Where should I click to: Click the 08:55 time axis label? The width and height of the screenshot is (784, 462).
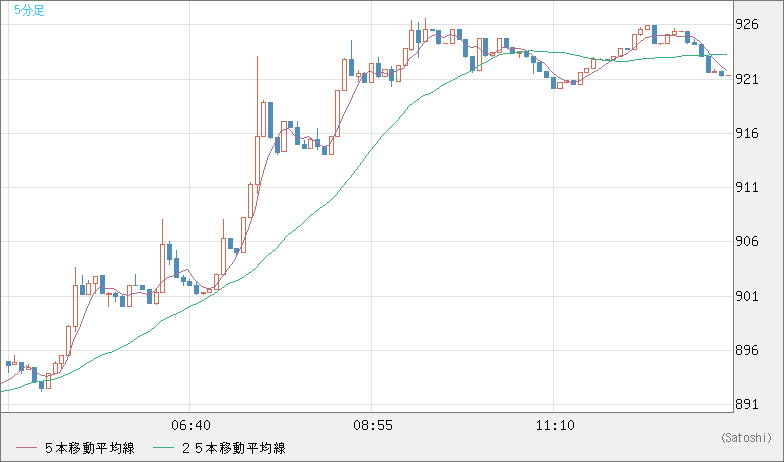pyautogui.click(x=372, y=425)
